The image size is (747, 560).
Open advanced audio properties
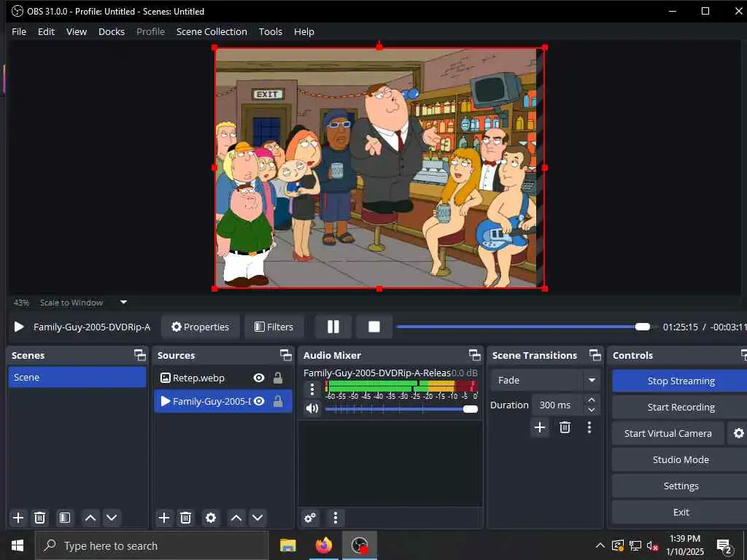[310, 518]
